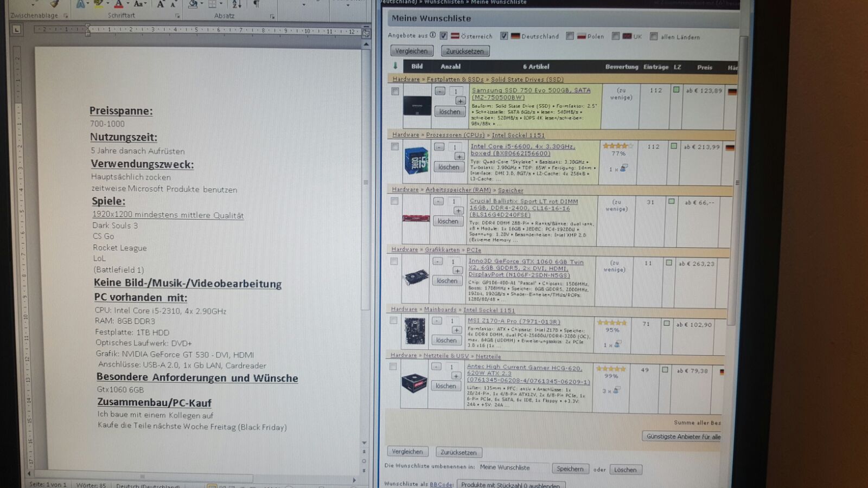
Task: Click 'Seite: 1 von 1' in Word status bar
Action: click(48, 484)
